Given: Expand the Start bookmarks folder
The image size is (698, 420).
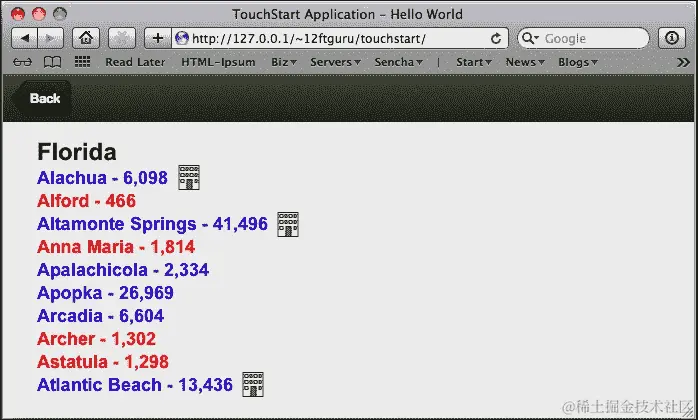Looking at the screenshot, I should click(474, 62).
